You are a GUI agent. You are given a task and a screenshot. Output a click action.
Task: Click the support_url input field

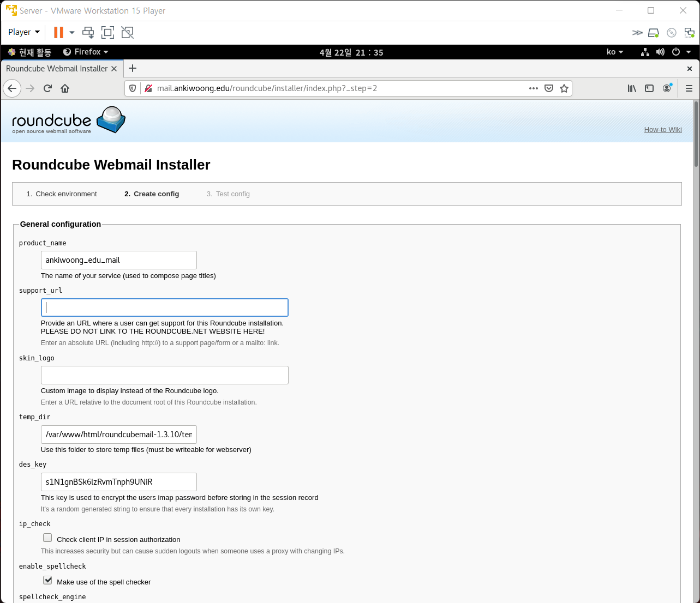click(x=165, y=307)
